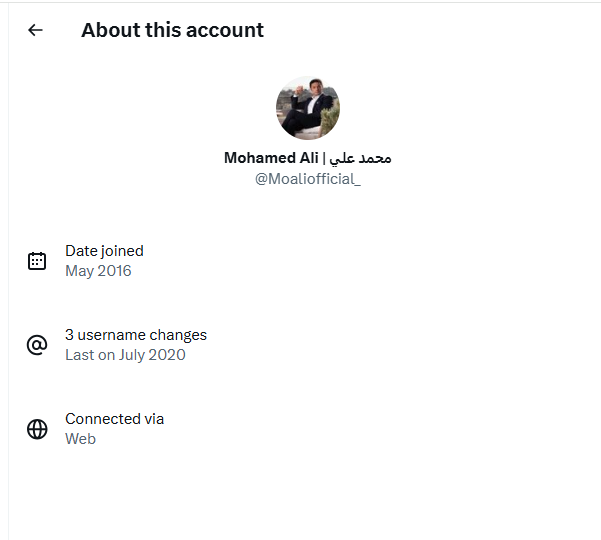Click the vertical bar between the two names
Image resolution: width=601 pixels, height=540 pixels.
[323, 158]
